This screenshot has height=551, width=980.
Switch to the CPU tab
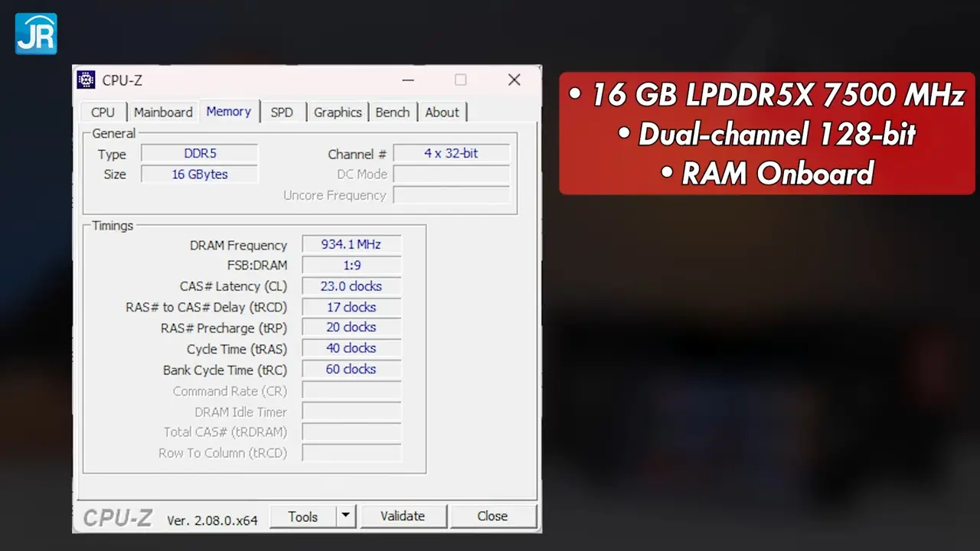(x=103, y=112)
